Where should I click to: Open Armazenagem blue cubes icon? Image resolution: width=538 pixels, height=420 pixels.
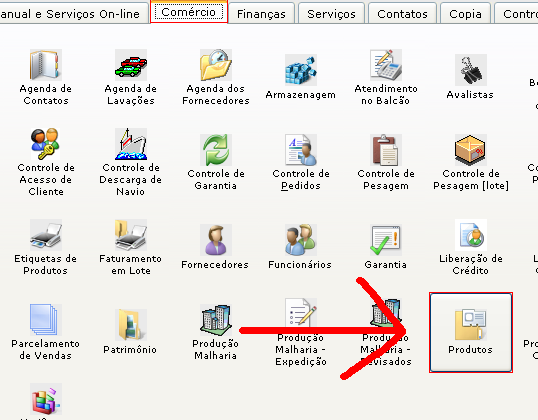(x=301, y=70)
